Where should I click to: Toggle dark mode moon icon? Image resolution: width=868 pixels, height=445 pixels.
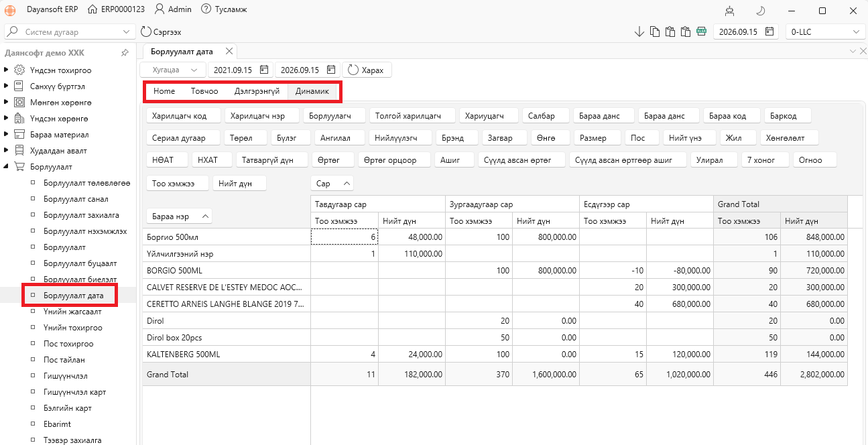[761, 10]
